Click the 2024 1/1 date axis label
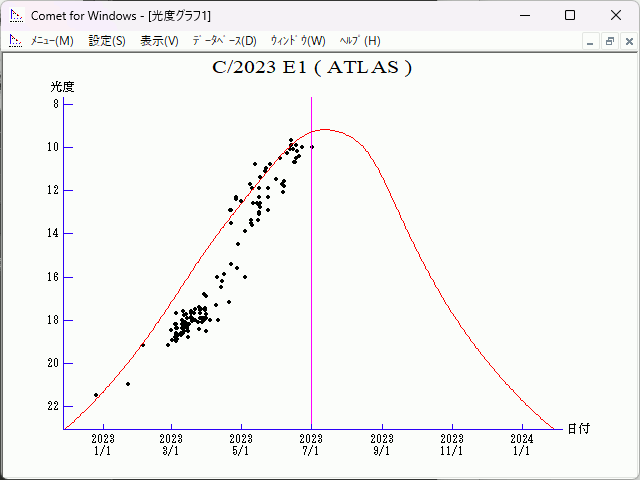This screenshot has height=480, width=640. 522,444
